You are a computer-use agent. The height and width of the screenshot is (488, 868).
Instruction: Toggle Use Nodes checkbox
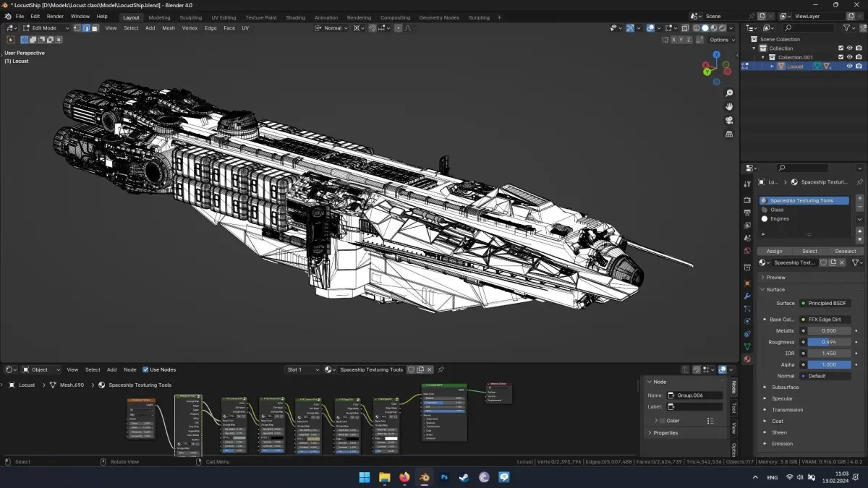coord(145,369)
